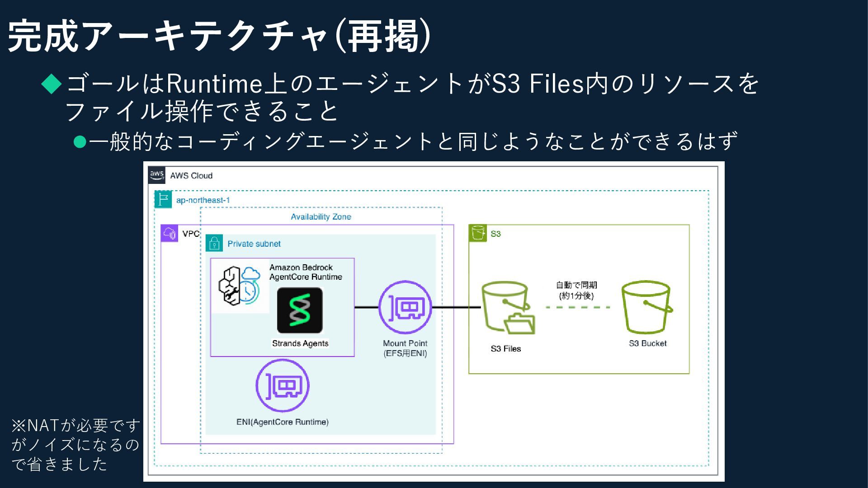Screen dimensions: 868x488
Task: Click the S3 Bucket icon
Action: coord(646,307)
